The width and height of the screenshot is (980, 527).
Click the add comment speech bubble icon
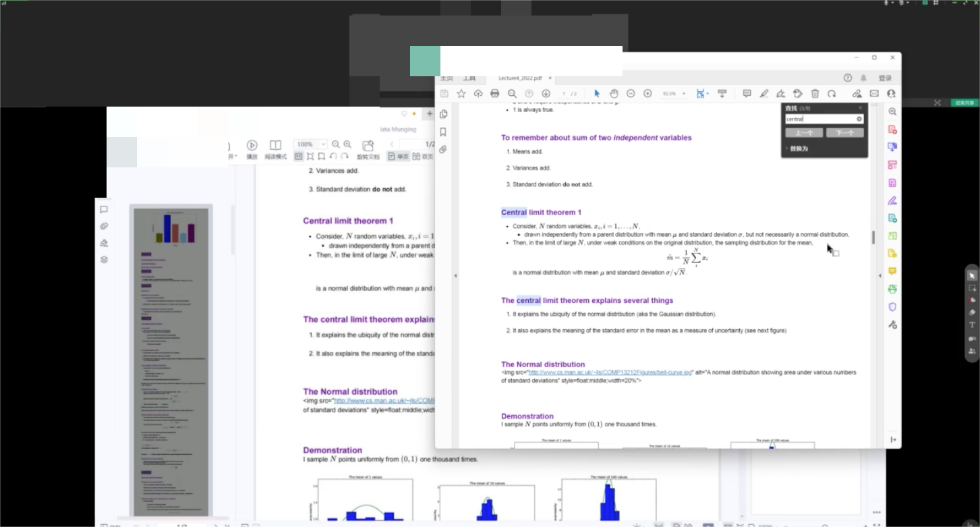pos(747,94)
